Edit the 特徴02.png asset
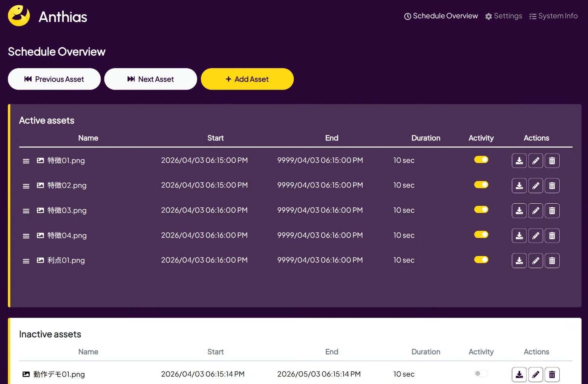Screen dimensions: 588x384 click(536, 186)
